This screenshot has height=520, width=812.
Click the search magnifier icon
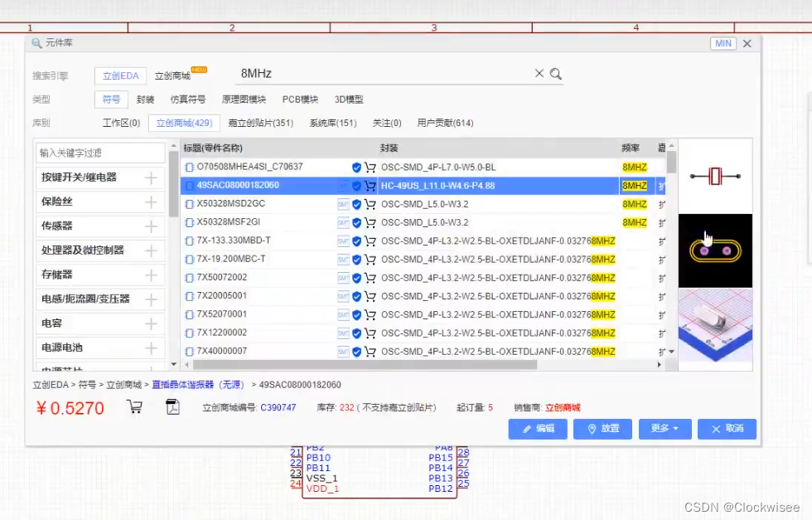tap(556, 74)
